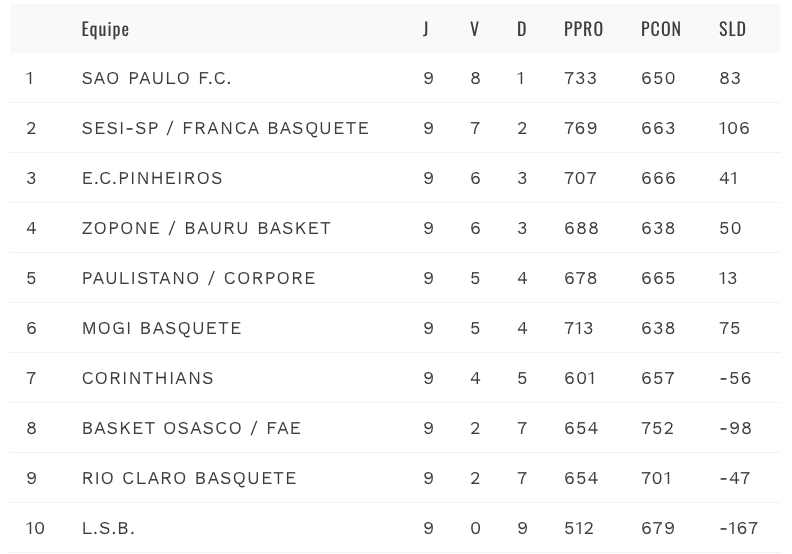Viewport: 792px width, 554px height.
Task: Click the MOGI BASQUETE team name
Action: (162, 328)
